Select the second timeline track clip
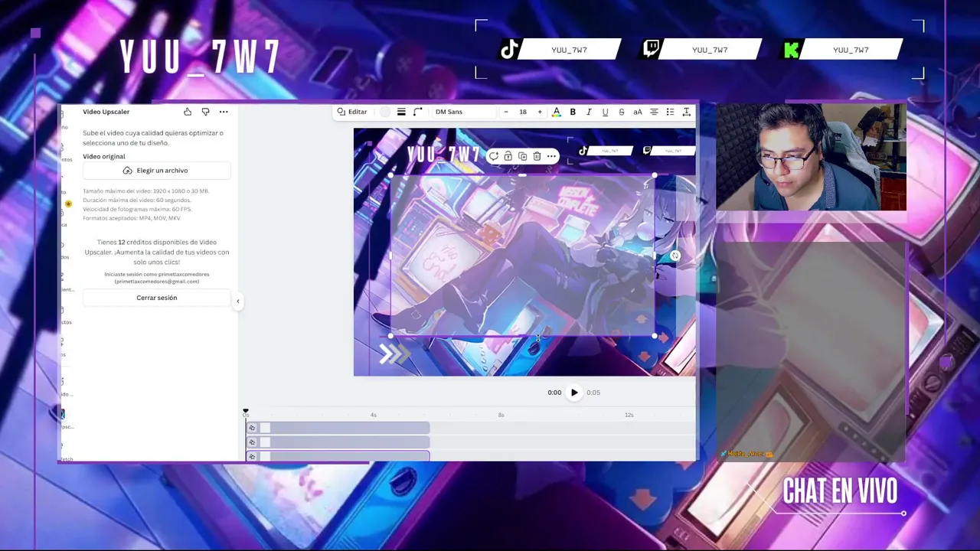980x551 pixels. click(338, 442)
